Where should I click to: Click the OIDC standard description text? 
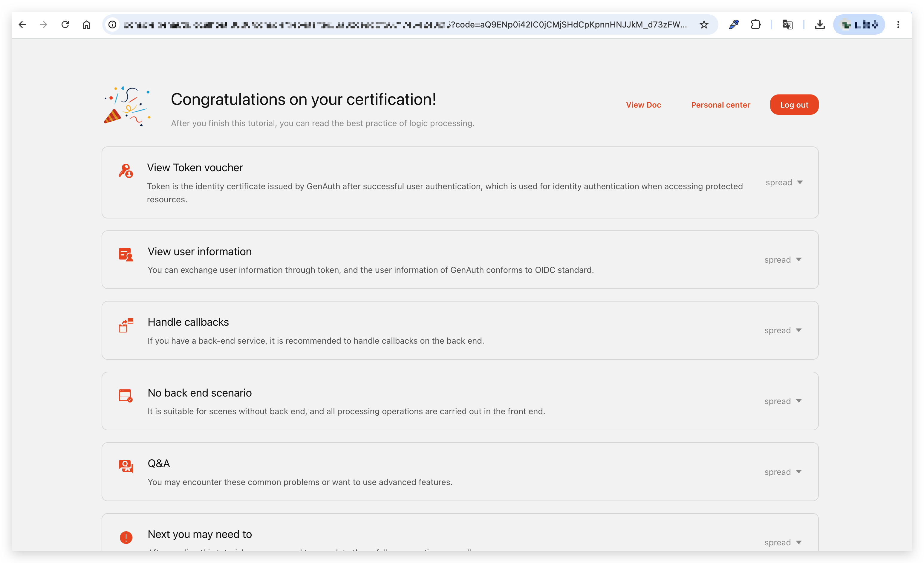pyautogui.click(x=370, y=270)
